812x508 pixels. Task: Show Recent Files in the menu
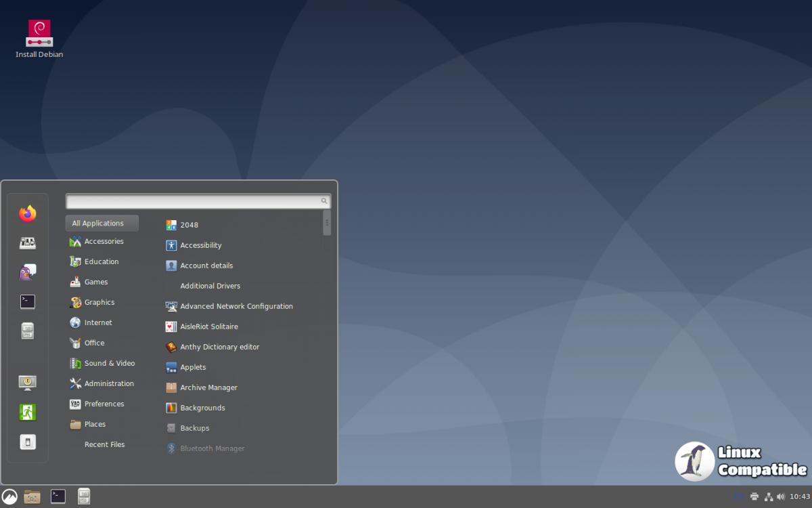click(x=104, y=445)
